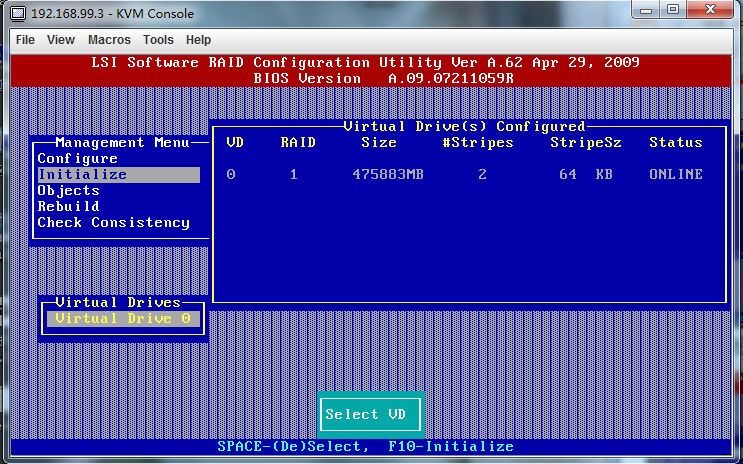Select Rebuild in Management Menu
743x464 pixels.
pyautogui.click(x=69, y=207)
